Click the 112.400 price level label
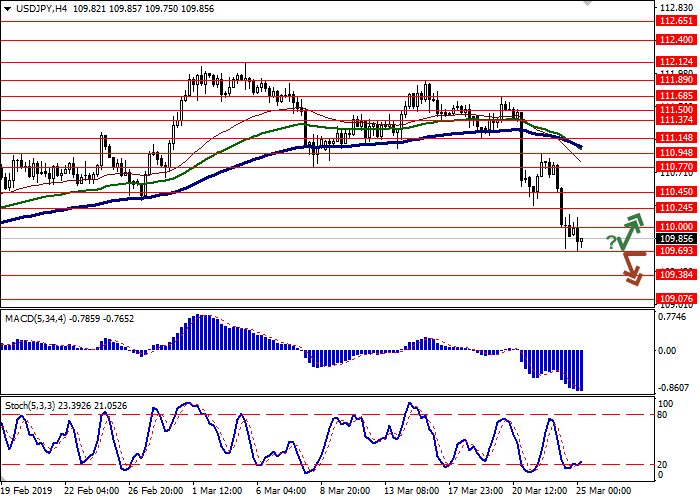Viewport: 700px width, 500px height. point(676,40)
